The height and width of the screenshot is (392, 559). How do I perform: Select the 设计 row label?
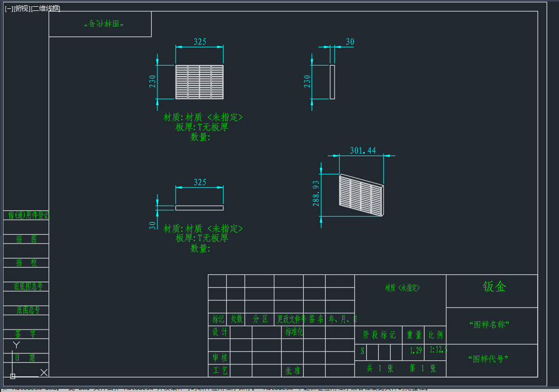[x=220, y=332]
